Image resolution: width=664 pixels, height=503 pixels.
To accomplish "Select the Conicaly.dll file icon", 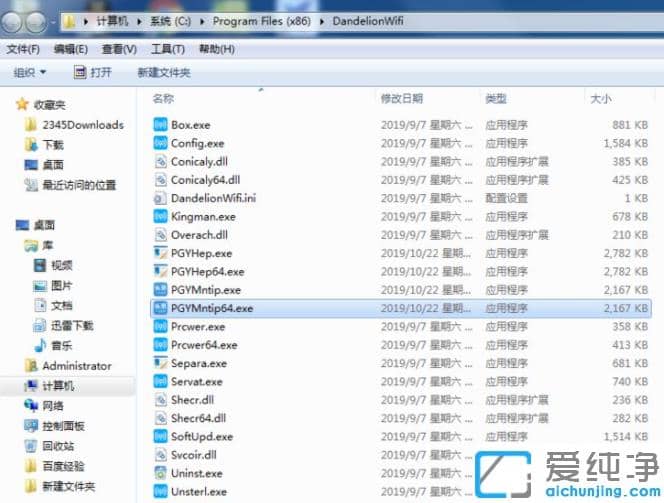I will tap(161, 161).
